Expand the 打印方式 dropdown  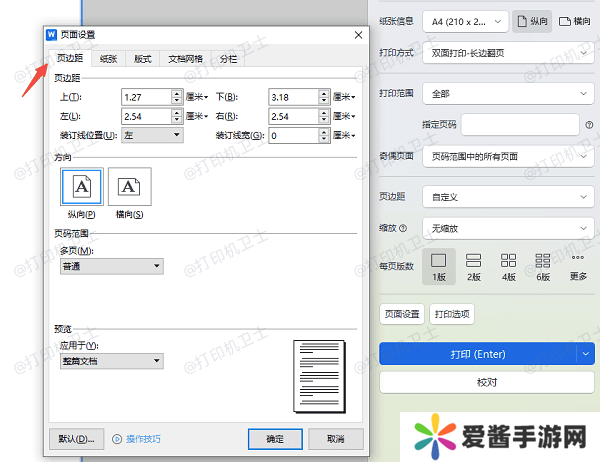tap(508, 56)
